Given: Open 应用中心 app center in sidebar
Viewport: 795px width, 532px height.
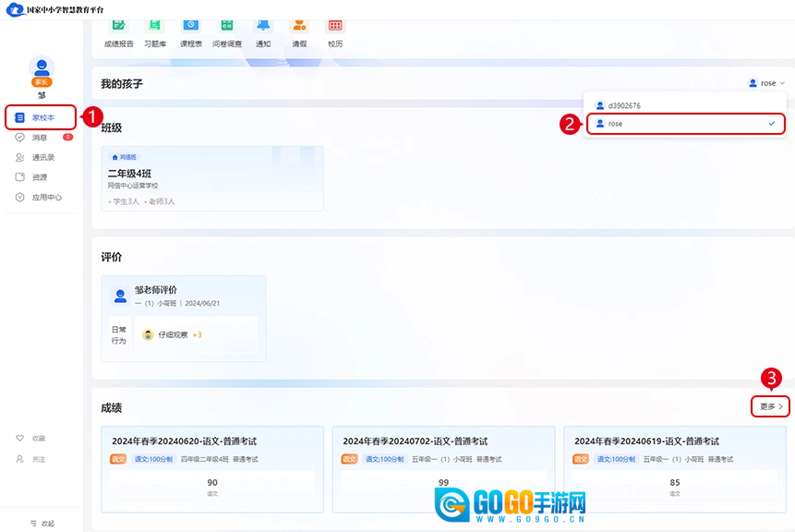Looking at the screenshot, I should click(x=46, y=197).
